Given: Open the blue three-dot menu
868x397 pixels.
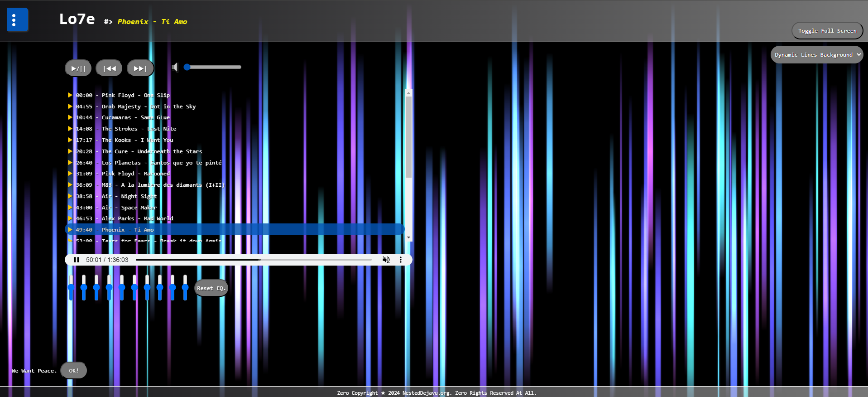Looking at the screenshot, I should tap(17, 20).
